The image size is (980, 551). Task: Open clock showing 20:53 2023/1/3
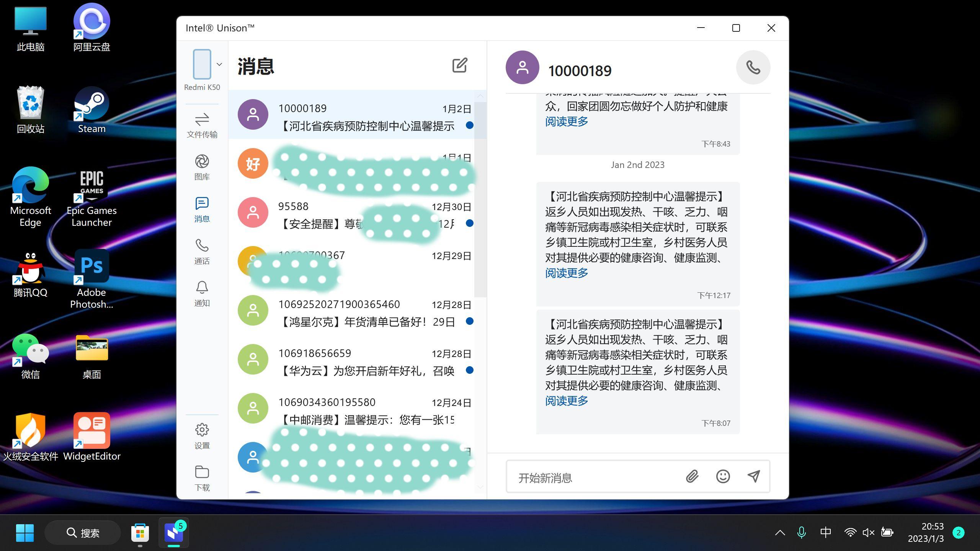click(x=926, y=533)
